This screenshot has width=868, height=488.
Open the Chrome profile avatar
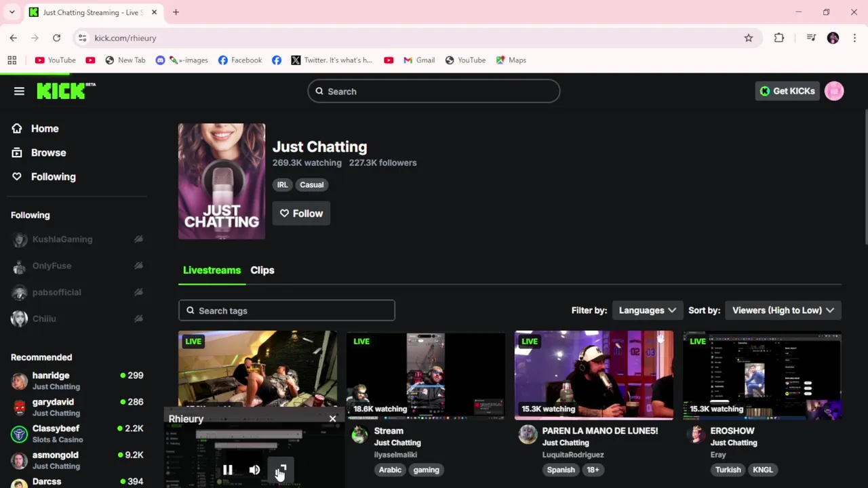pyautogui.click(x=833, y=38)
